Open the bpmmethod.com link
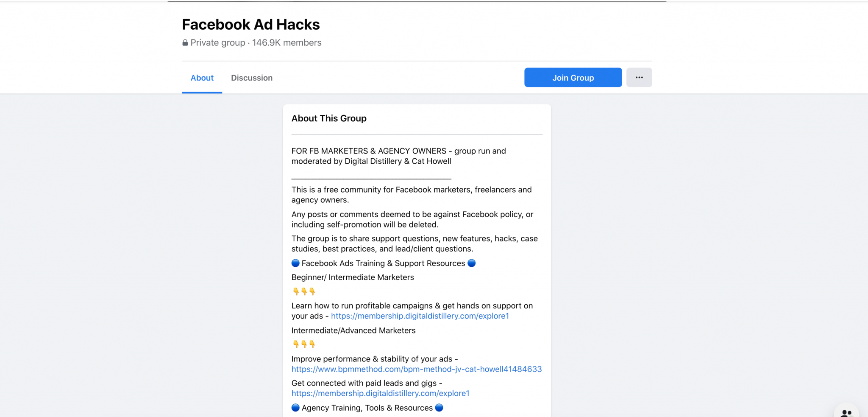868x417 pixels. click(417, 369)
